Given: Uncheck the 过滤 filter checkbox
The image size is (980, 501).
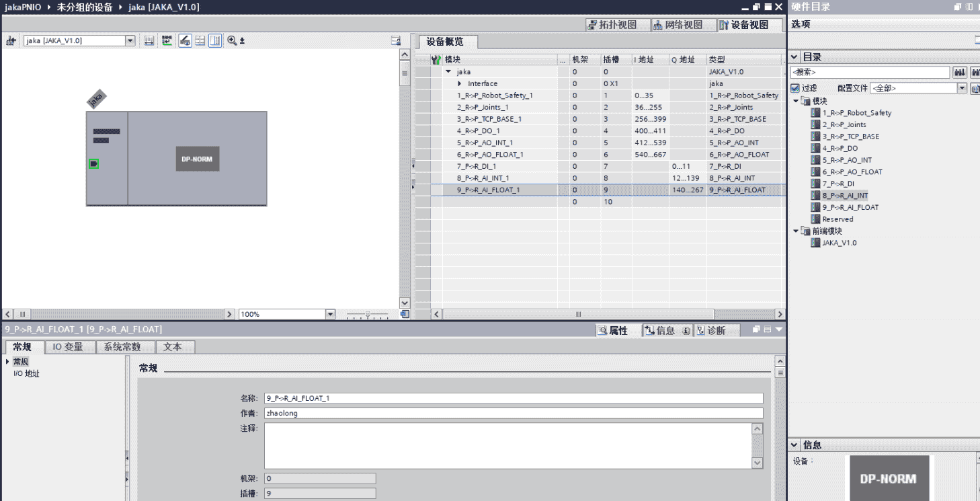Looking at the screenshot, I should (x=795, y=88).
